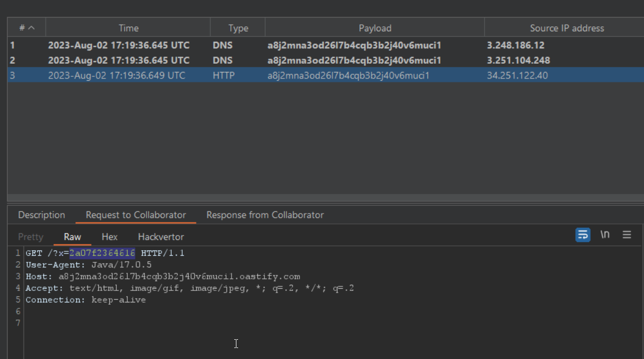Open the Request to Collaborator tab

point(135,215)
